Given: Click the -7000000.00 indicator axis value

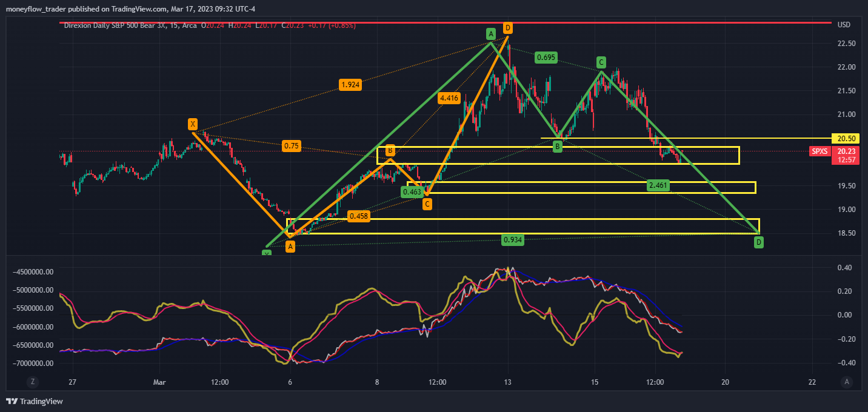Looking at the screenshot, I should click(x=33, y=364).
